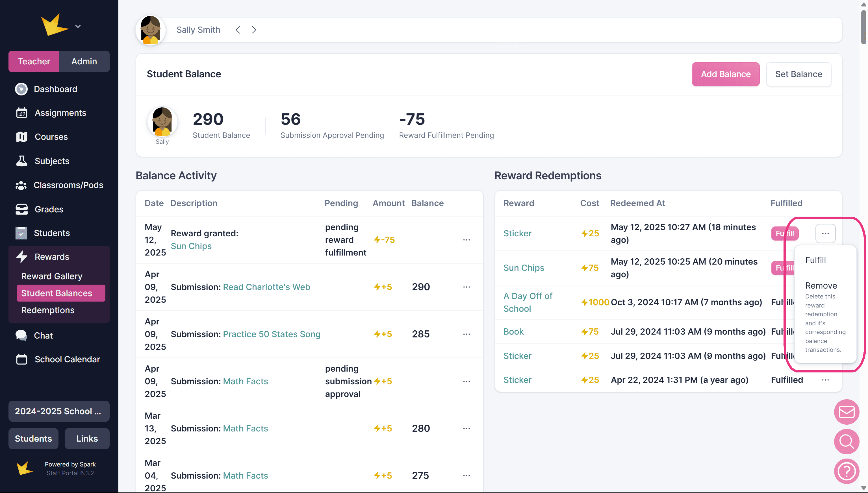Viewport: 868px width, 493px height.
Task: Open Chat from the sidebar
Action: coord(43,335)
